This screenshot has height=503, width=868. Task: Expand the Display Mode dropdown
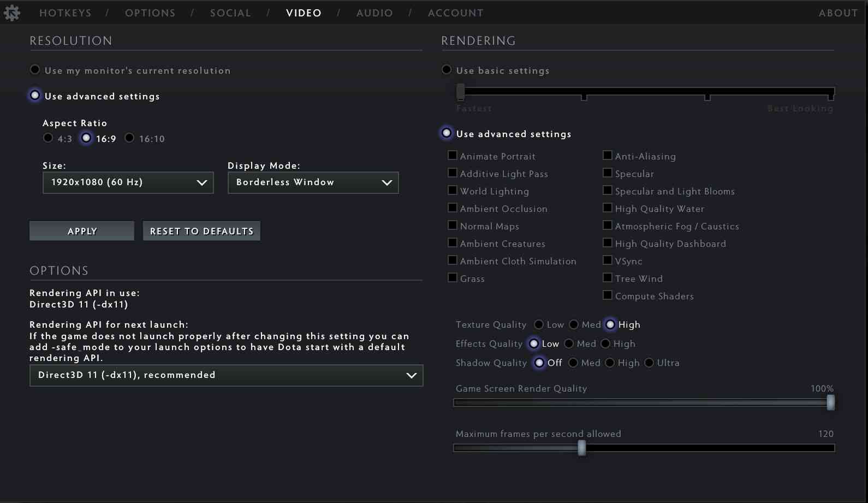313,182
